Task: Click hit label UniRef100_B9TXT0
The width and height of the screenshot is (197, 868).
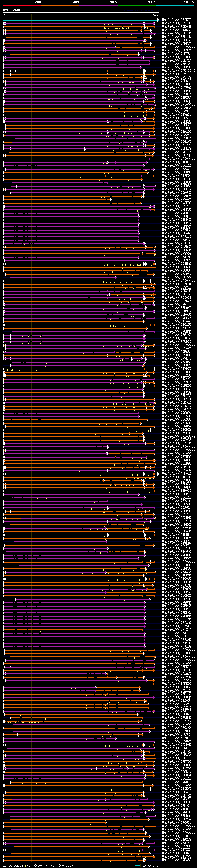Action: 177,629
